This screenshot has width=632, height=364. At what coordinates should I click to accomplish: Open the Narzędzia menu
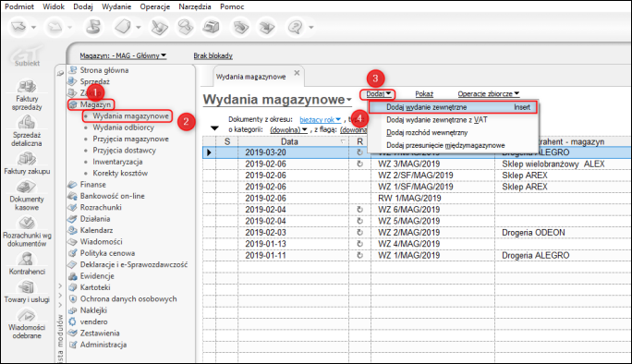tap(195, 6)
